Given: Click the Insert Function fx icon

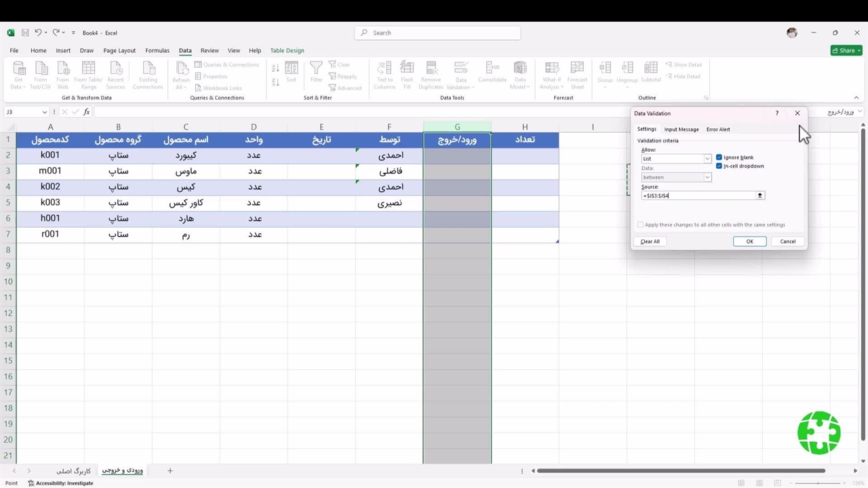Looking at the screenshot, I should (x=86, y=112).
